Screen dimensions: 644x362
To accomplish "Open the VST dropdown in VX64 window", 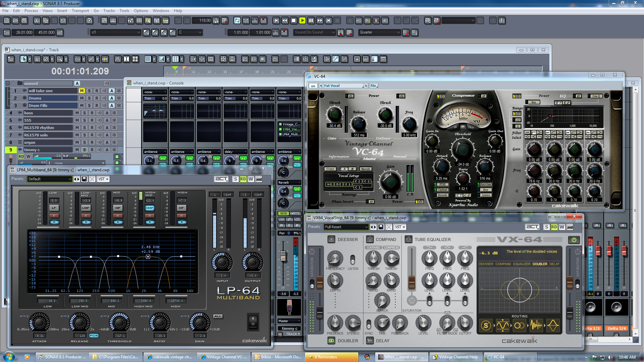I will click(400, 227).
